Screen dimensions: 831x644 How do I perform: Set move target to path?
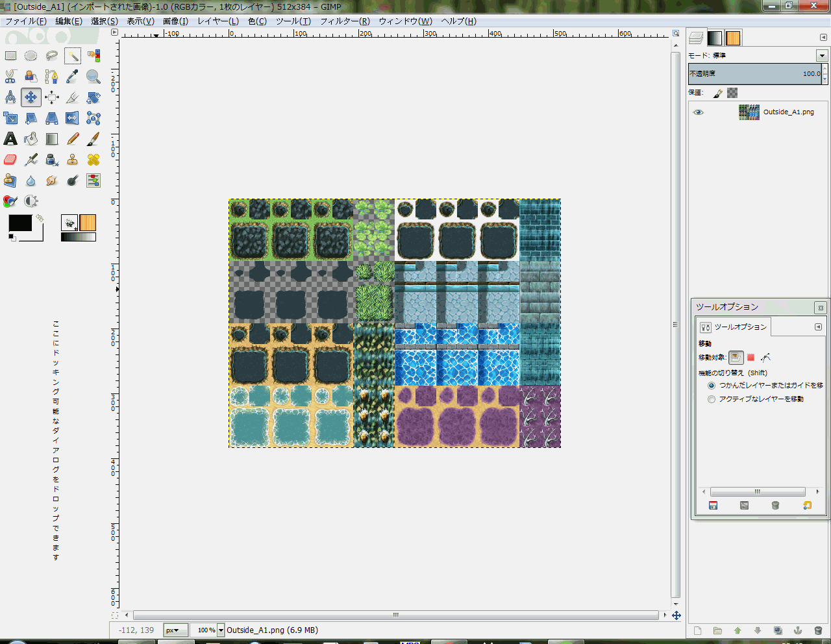coord(766,358)
